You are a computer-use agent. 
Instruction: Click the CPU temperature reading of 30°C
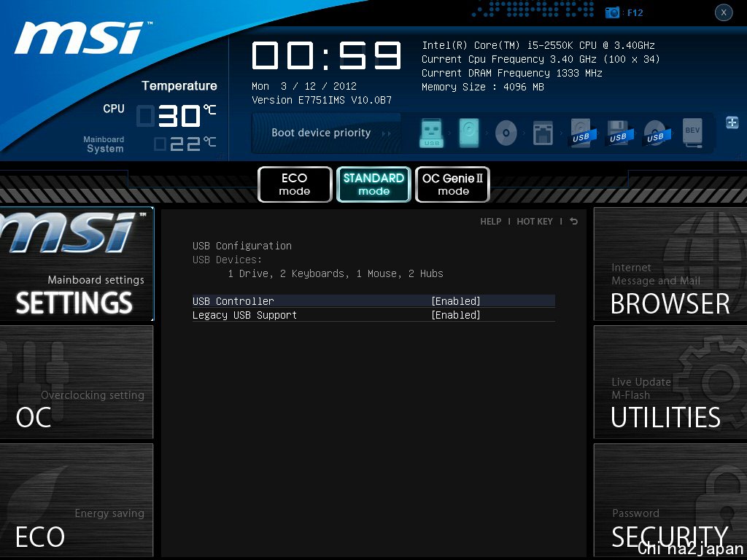point(177,115)
